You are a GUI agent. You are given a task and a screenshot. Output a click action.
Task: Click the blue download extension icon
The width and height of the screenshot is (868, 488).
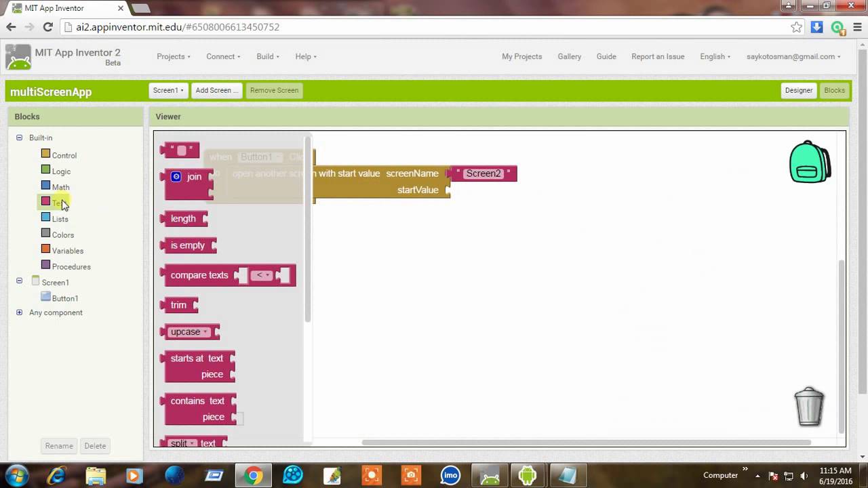[x=816, y=27]
